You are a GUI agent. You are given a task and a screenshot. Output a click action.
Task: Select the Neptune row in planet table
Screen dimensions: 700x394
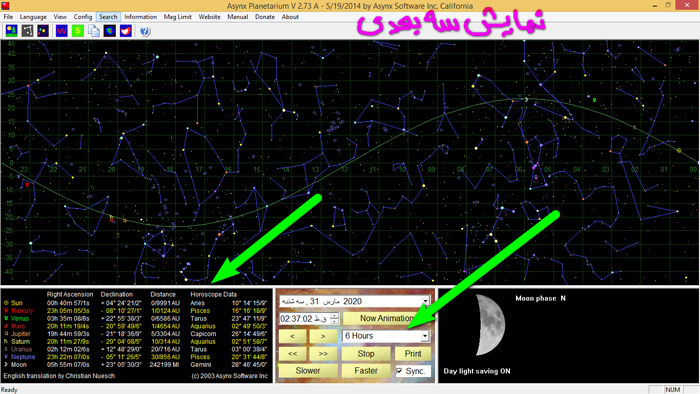(x=136, y=357)
